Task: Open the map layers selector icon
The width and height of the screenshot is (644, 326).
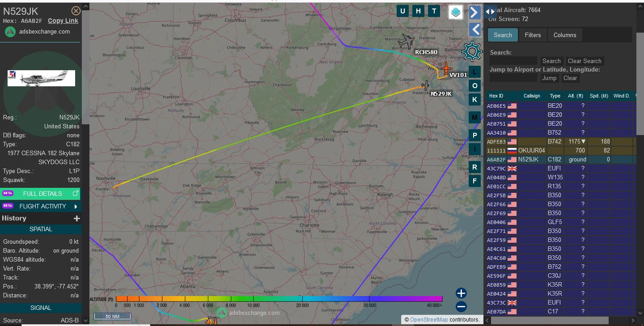Action: (x=456, y=12)
